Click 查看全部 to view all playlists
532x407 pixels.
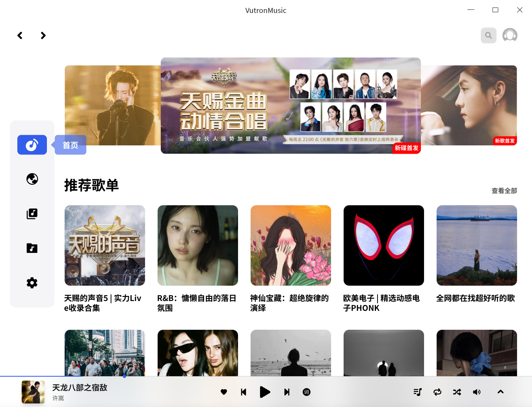click(504, 191)
